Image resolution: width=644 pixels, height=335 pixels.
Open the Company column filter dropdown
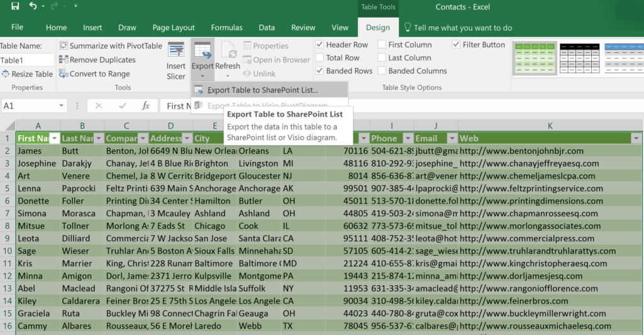[143, 138]
